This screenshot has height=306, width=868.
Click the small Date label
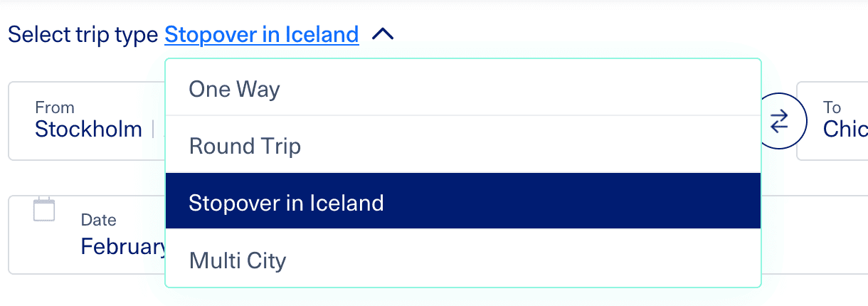(98, 221)
